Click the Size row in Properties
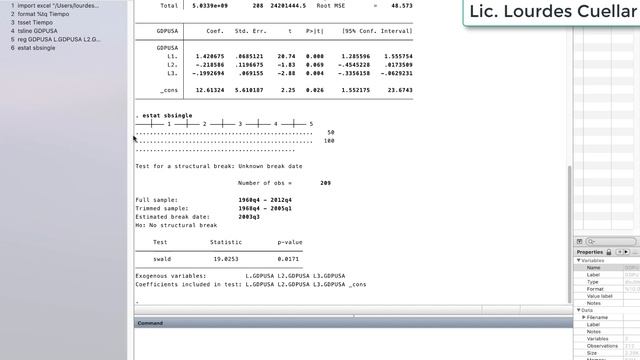The width and height of the screenshot is (640, 360). [607, 353]
